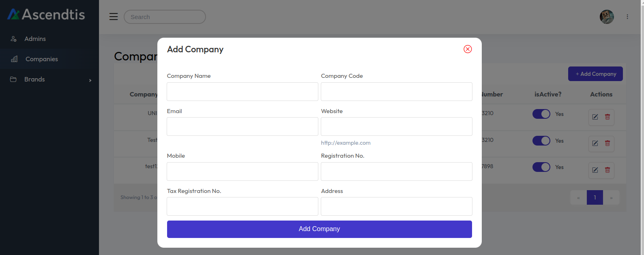The width and height of the screenshot is (644, 255).
Task: Click the edit icon in first row
Action: click(x=595, y=117)
